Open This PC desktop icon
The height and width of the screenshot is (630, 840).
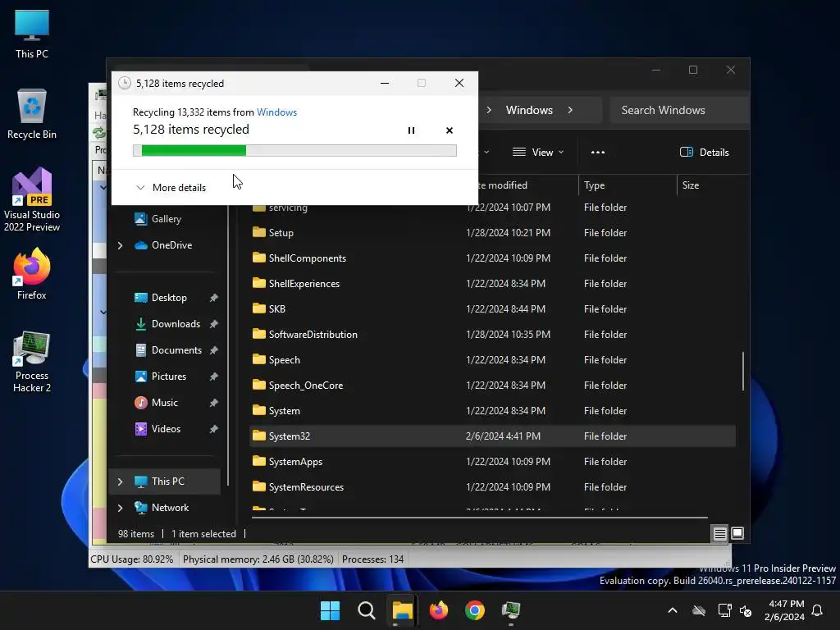tap(32, 34)
